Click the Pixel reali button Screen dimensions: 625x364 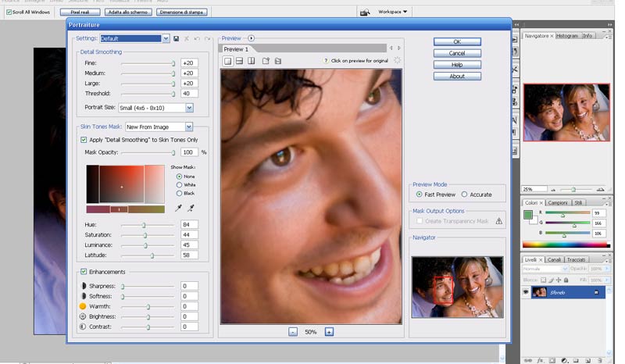[80, 12]
